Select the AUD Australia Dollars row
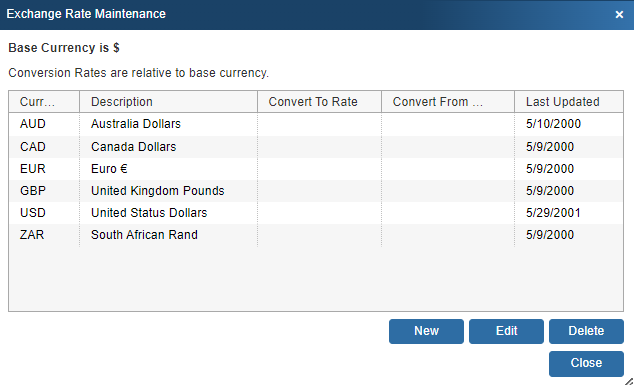634x385 pixels. click(x=316, y=124)
